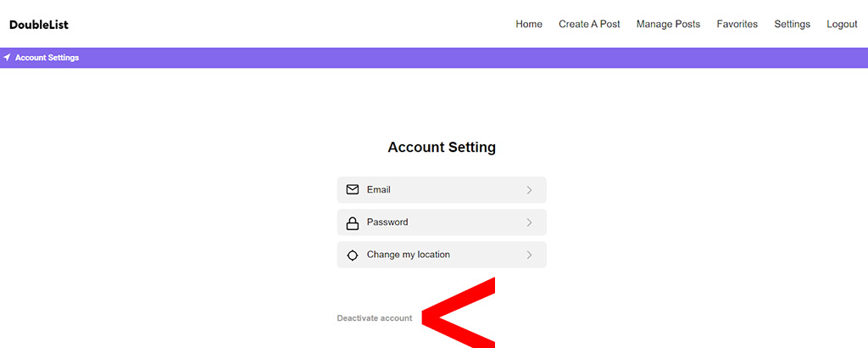868x348 pixels.
Task: Click the envelope icon beside Email
Action: point(352,190)
